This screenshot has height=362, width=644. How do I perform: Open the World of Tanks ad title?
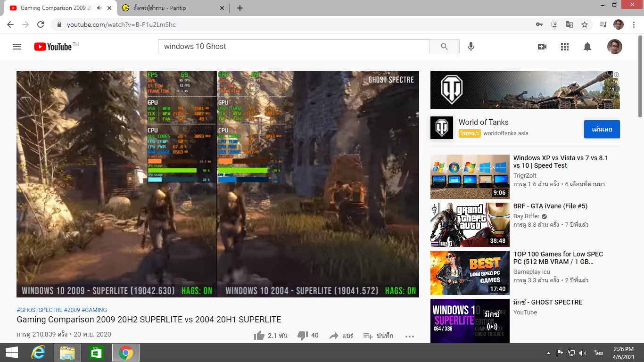[484, 122]
